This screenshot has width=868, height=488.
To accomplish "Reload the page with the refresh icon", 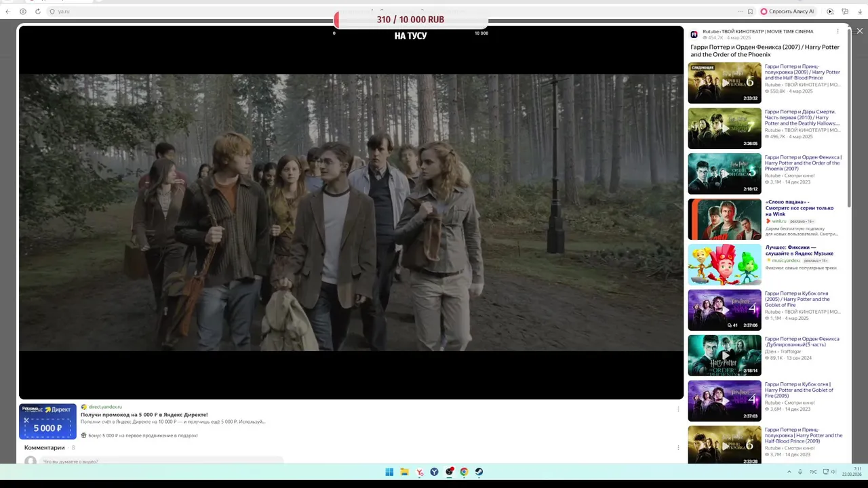I will click(38, 12).
